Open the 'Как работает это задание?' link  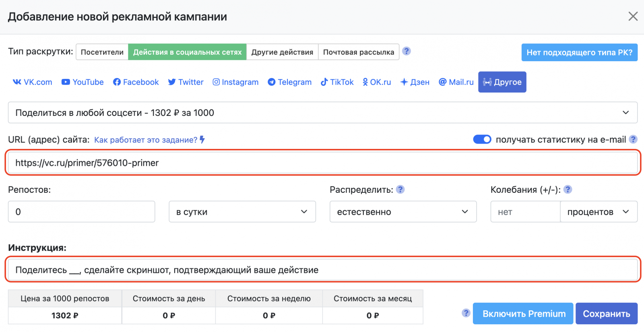(x=146, y=140)
